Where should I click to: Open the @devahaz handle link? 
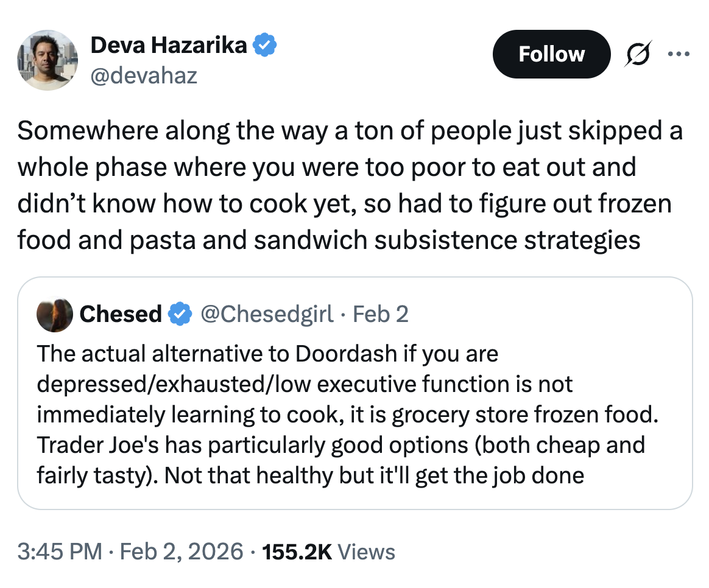[x=143, y=76]
